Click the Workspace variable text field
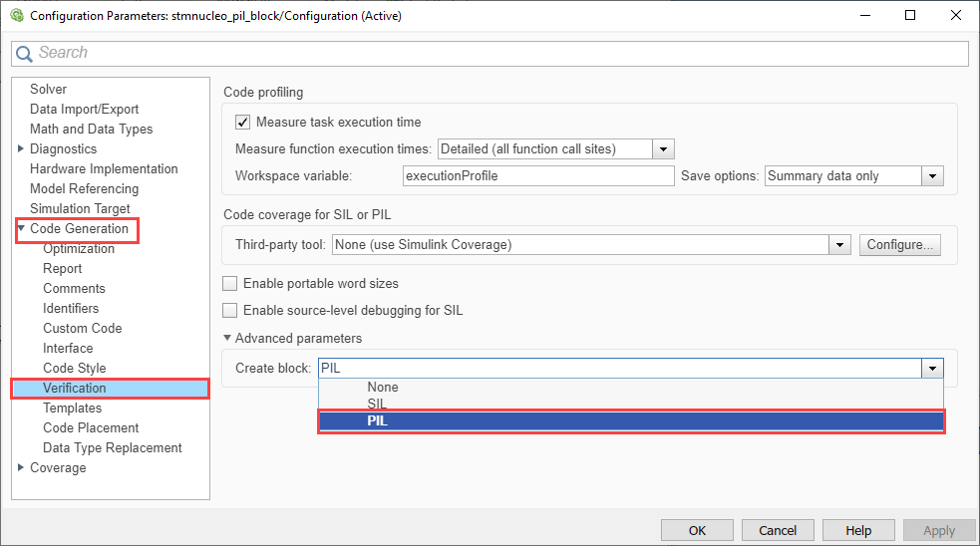Image resolution: width=980 pixels, height=546 pixels. [538, 176]
